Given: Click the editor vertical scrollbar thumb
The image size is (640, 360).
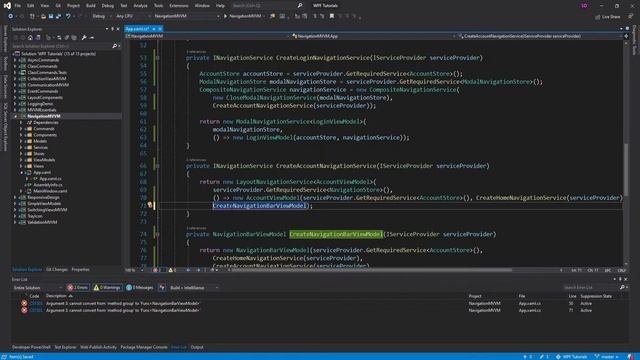Looking at the screenshot, I should click(626, 170).
